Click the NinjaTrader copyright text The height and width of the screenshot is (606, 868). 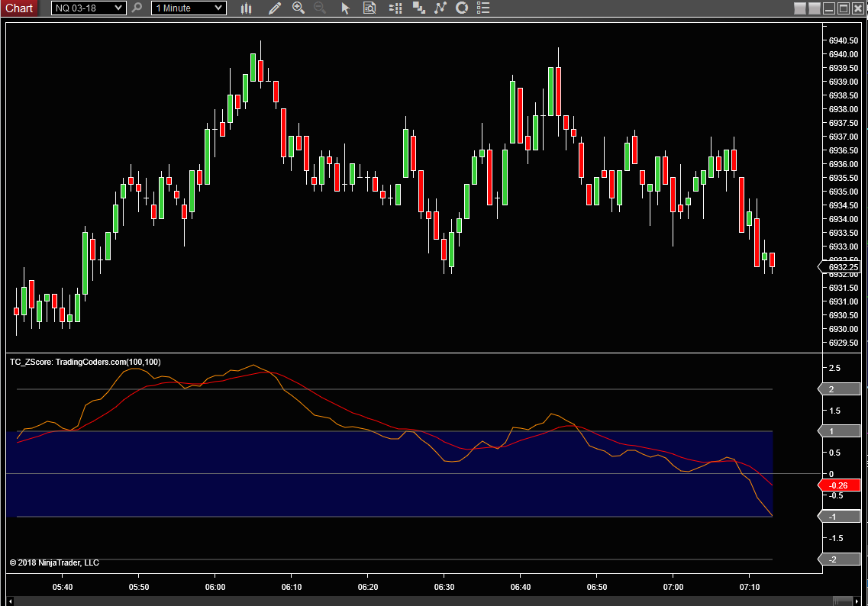[54, 562]
